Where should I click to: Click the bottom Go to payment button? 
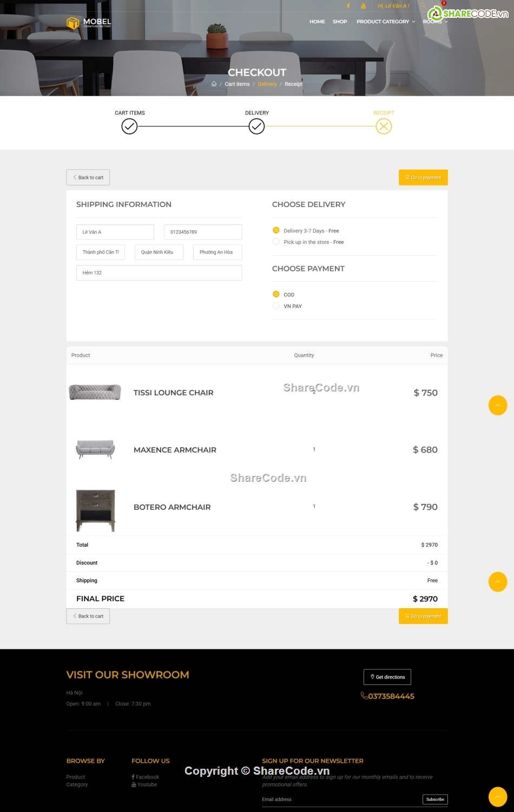423,616
